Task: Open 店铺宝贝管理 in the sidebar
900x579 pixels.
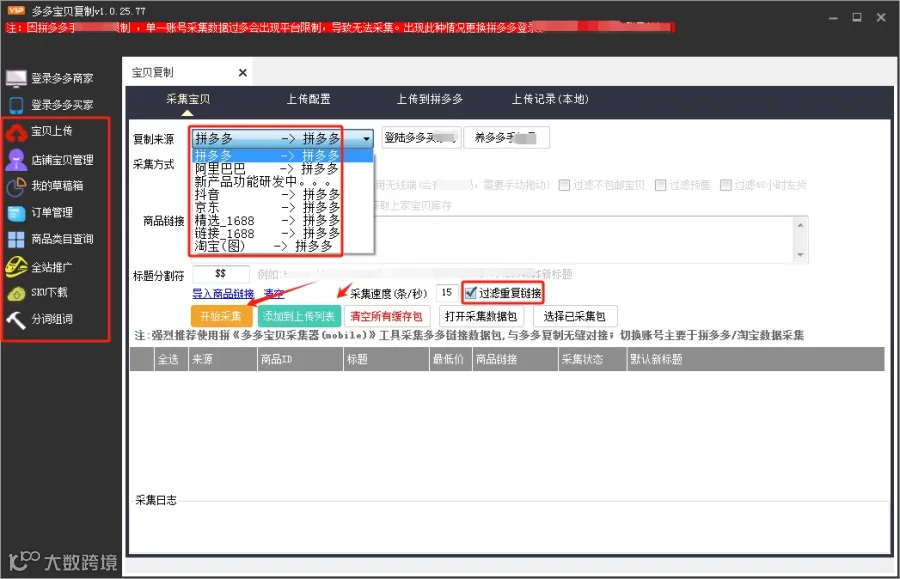Action: click(x=62, y=160)
